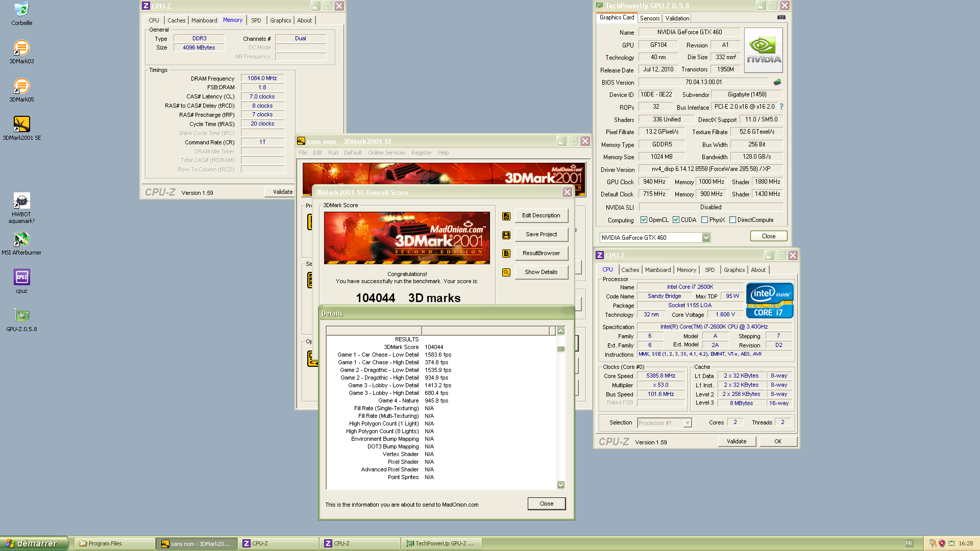
Task: Click the ResultBrowser document icon
Action: click(506, 254)
